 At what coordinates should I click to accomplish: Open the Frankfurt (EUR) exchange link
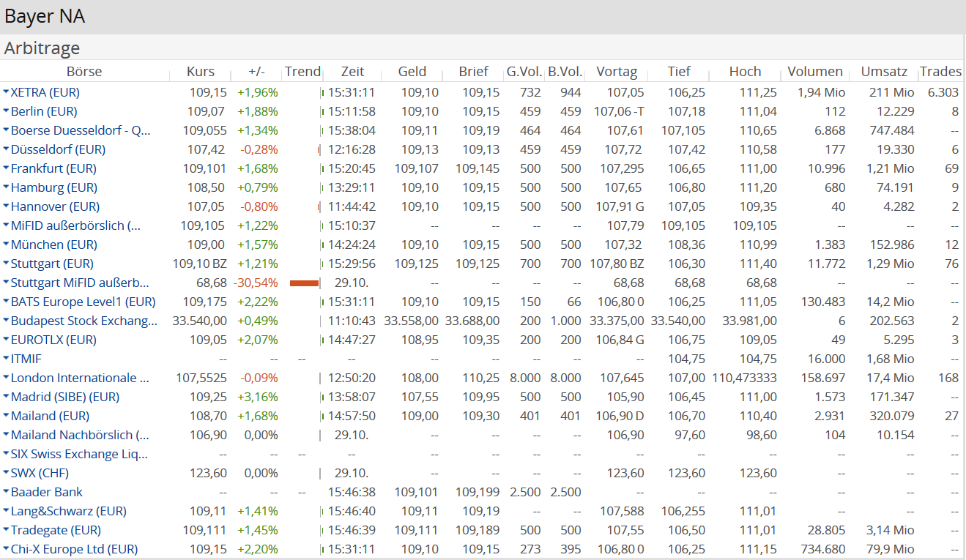point(53,168)
